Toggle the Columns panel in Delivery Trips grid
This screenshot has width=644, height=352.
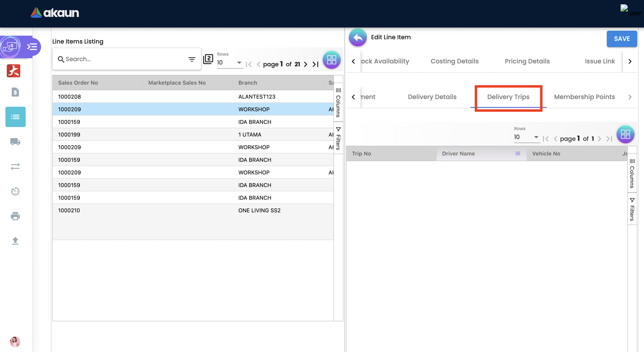pos(632,173)
